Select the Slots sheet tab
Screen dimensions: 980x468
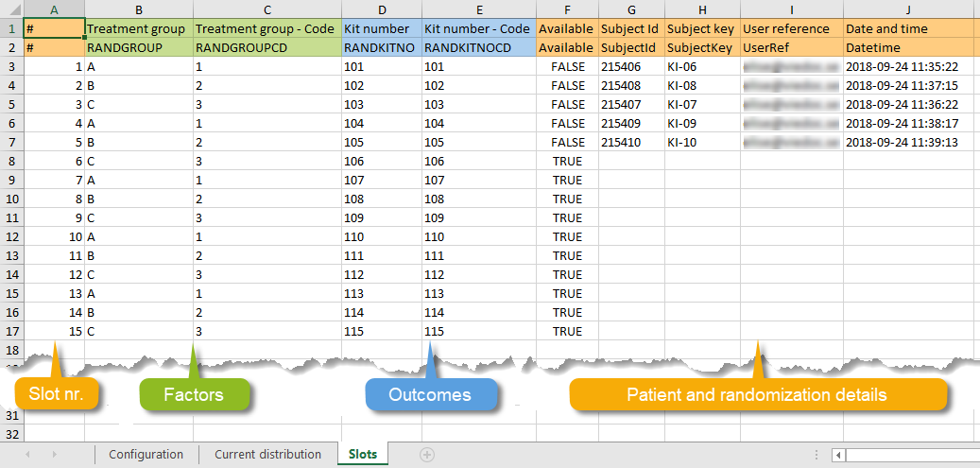pos(362,455)
